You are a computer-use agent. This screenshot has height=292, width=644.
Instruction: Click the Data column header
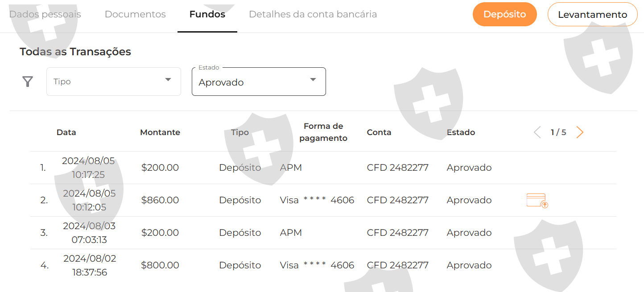pyautogui.click(x=66, y=132)
